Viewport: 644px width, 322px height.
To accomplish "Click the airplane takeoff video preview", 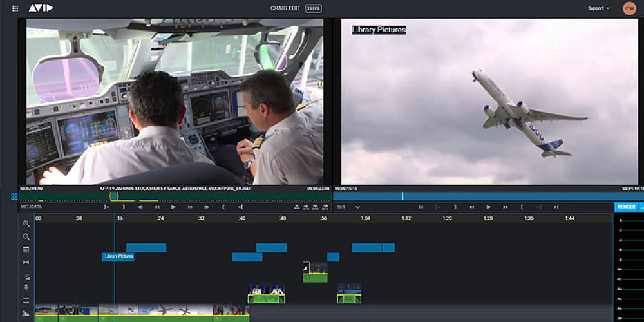I will [489, 103].
